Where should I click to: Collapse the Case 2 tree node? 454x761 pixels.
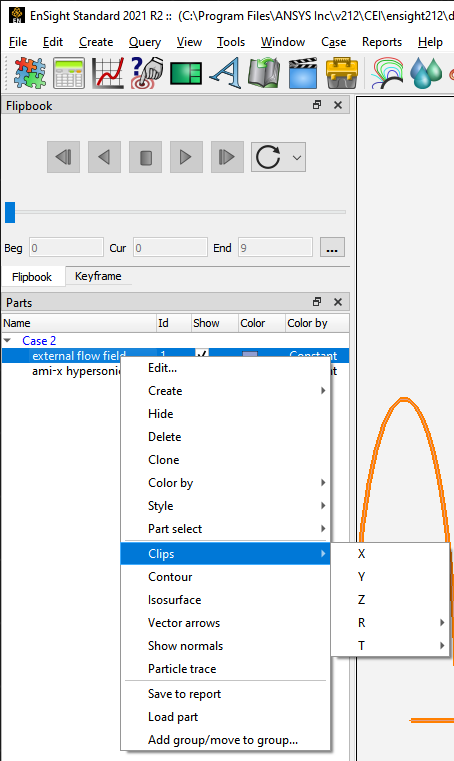7,341
